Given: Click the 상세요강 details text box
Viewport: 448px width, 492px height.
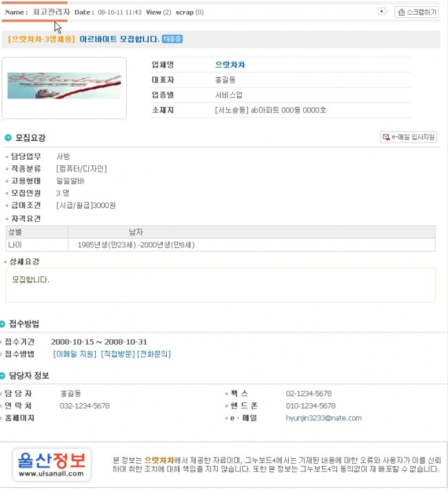Looking at the screenshot, I should (221, 285).
